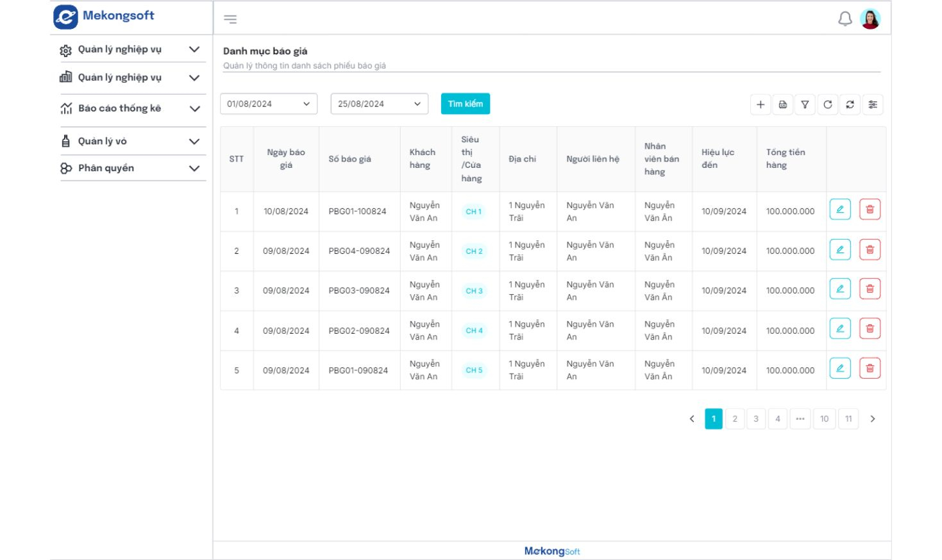942x560 pixels.
Task: Expand chevron of gear-icon Quản lý nghiệp vụ
Action: point(194,49)
